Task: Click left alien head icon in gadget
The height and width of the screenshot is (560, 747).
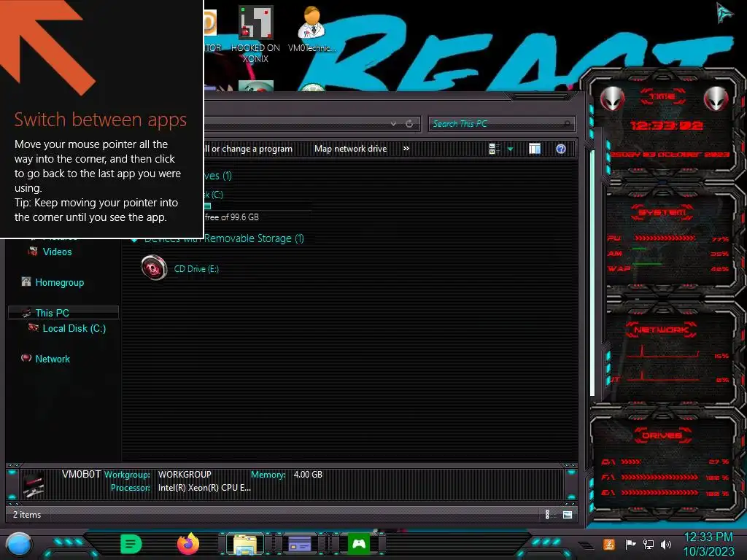Action: coord(612,99)
